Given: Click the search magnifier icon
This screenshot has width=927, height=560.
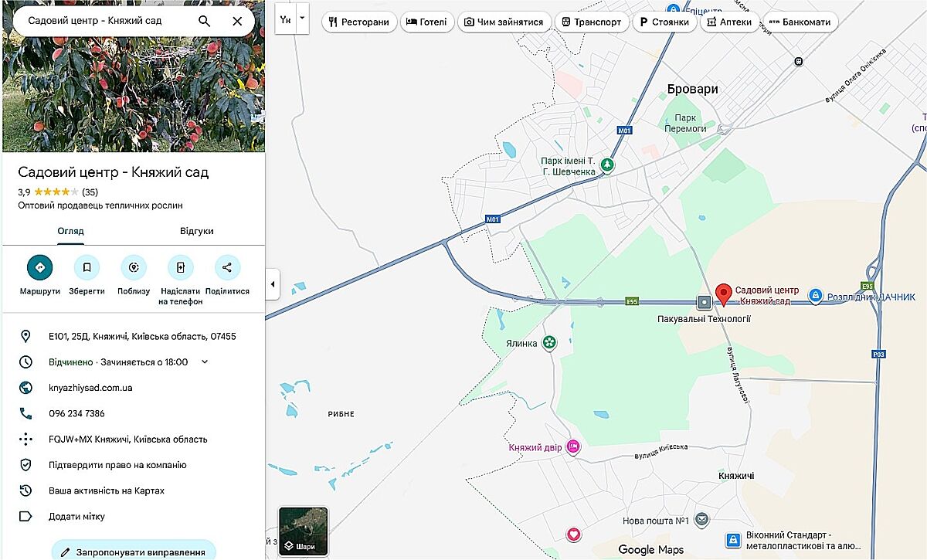Looking at the screenshot, I should click(x=204, y=21).
